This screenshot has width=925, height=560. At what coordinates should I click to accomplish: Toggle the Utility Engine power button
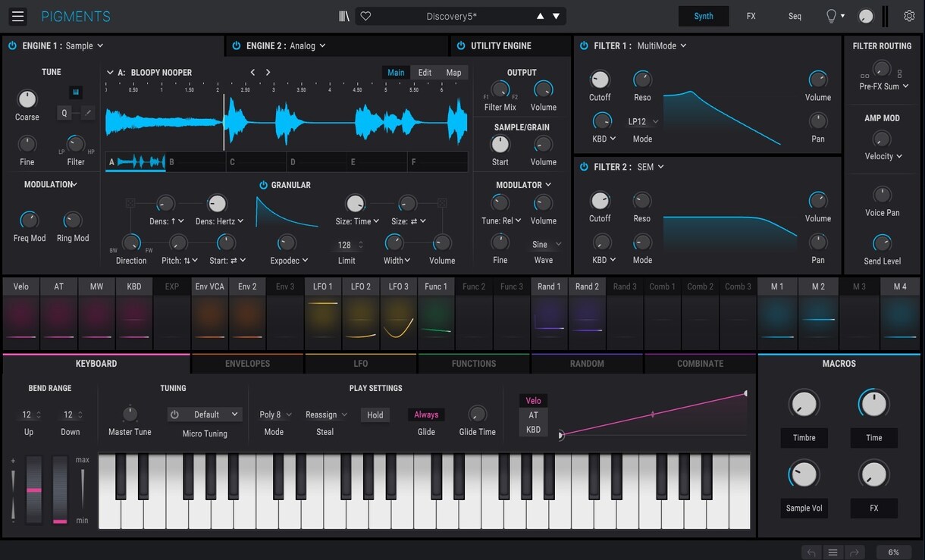[460, 45]
